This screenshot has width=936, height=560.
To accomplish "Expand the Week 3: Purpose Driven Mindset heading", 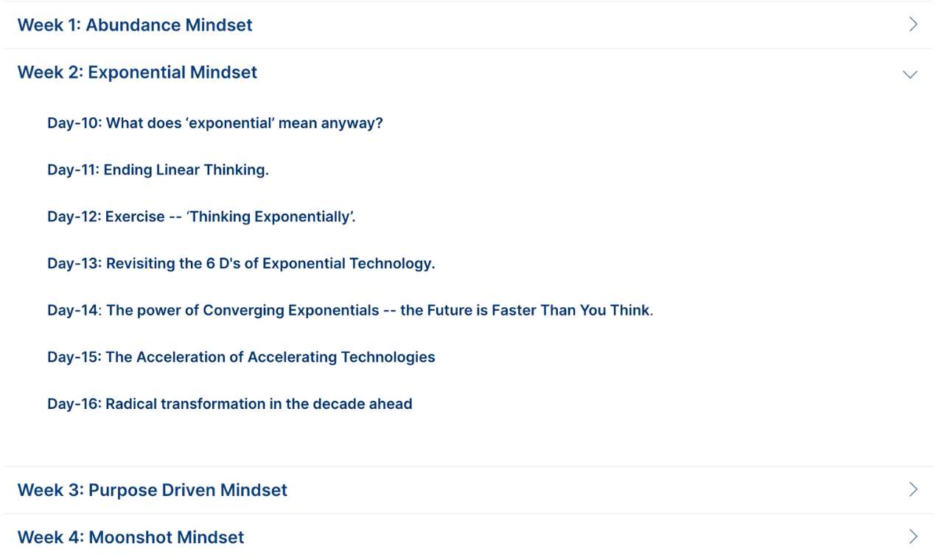I will [153, 490].
